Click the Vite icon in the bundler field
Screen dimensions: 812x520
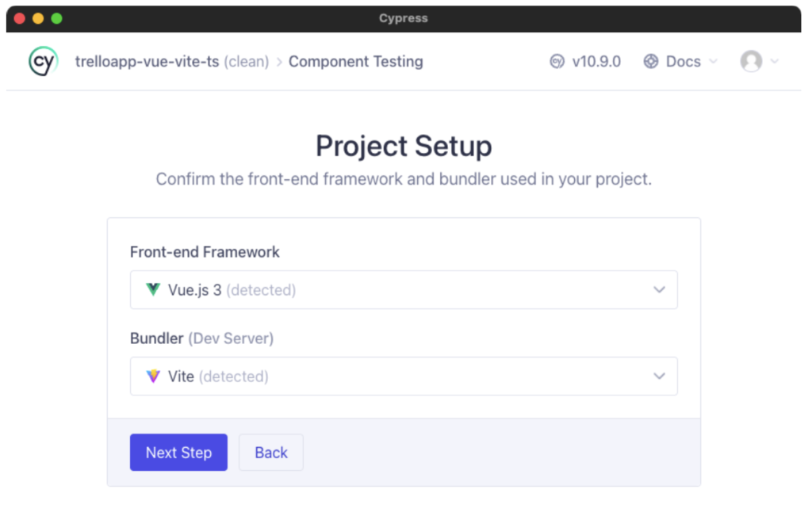[x=154, y=376]
